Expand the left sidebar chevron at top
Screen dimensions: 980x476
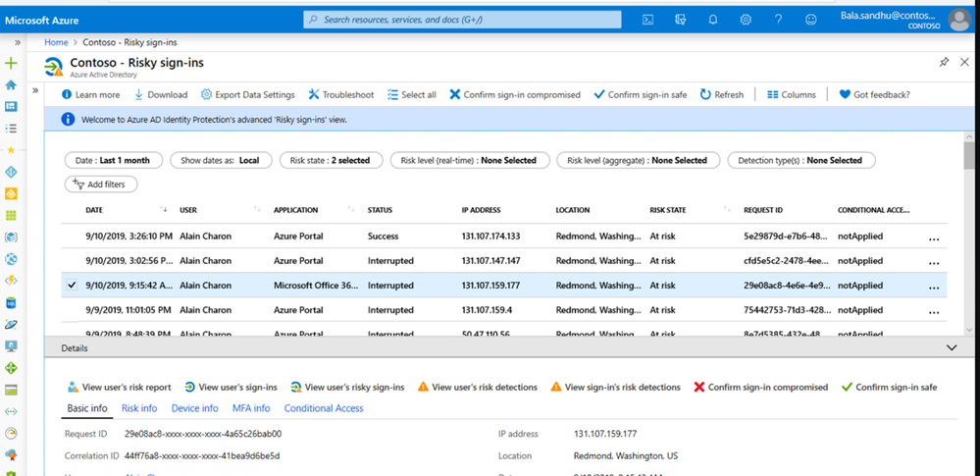coord(18,42)
